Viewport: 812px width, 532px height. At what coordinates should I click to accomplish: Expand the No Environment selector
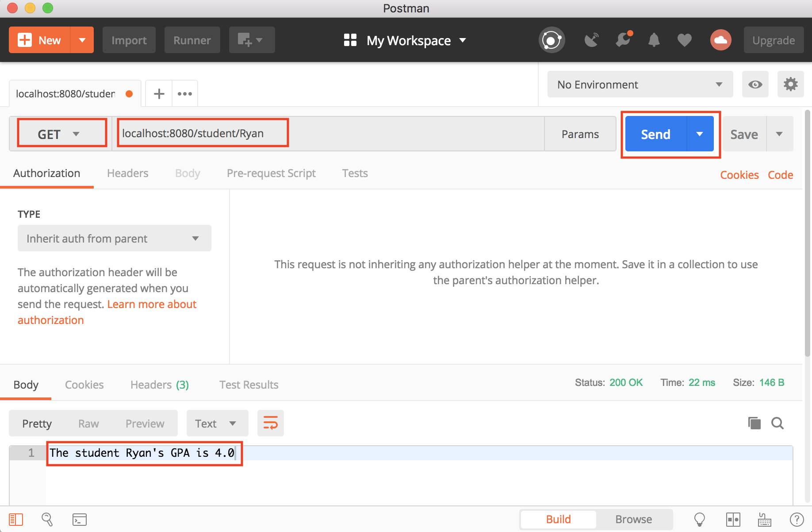[x=640, y=84]
